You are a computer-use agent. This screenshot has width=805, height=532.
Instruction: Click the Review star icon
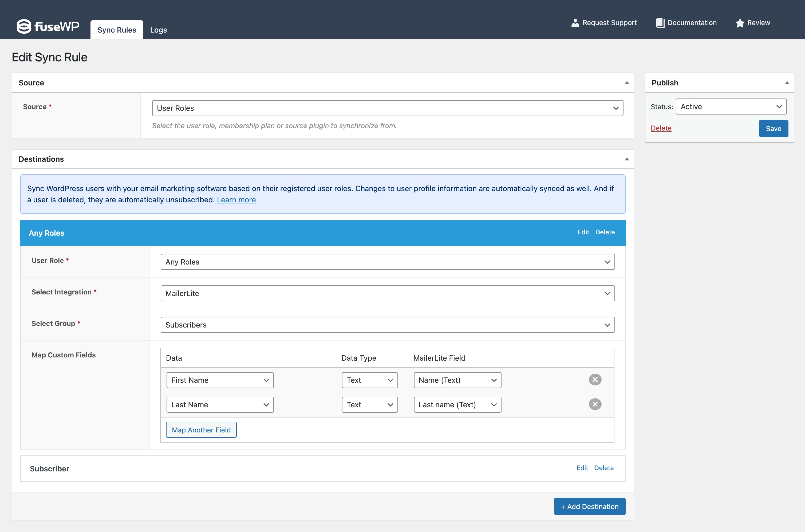coord(740,23)
